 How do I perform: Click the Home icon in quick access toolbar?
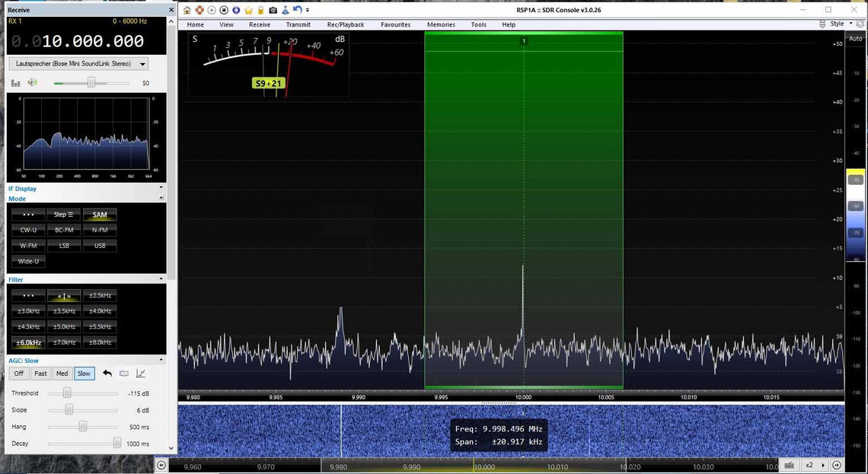point(187,10)
